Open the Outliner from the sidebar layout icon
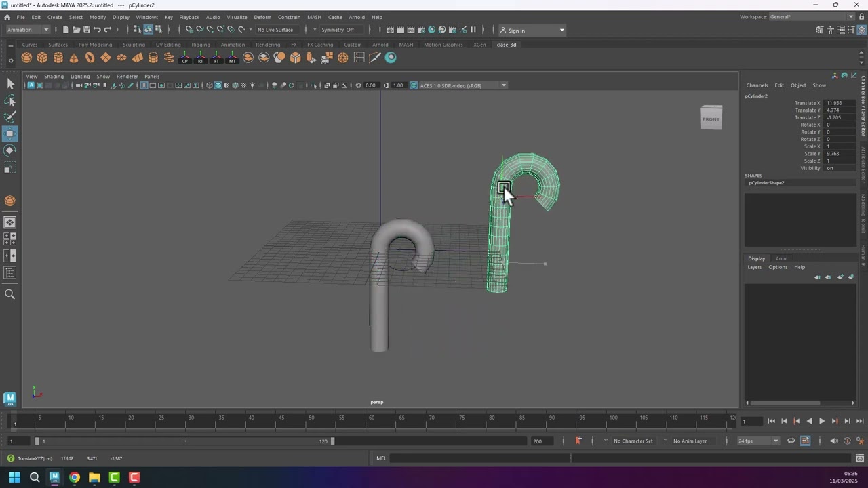The image size is (868, 488). (10, 272)
